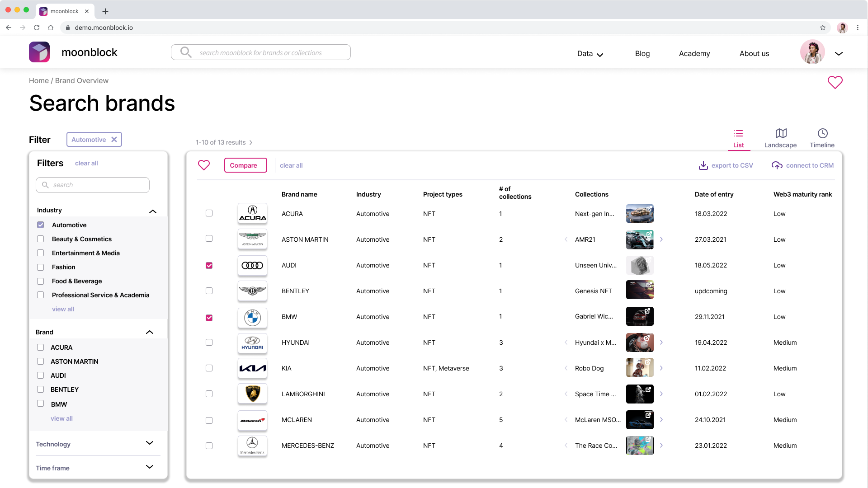This screenshot has width=868, height=488.
Task: Go back with browser back arrow
Action: click(9, 28)
